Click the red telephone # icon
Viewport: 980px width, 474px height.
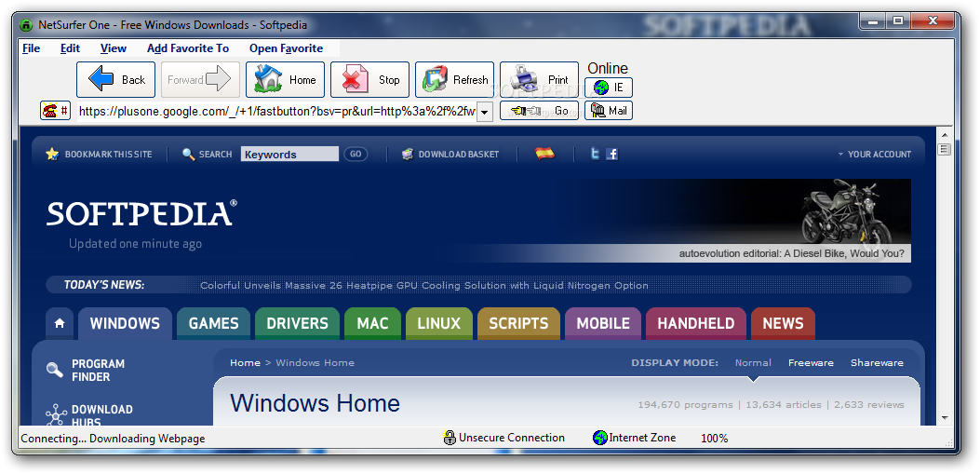point(55,111)
